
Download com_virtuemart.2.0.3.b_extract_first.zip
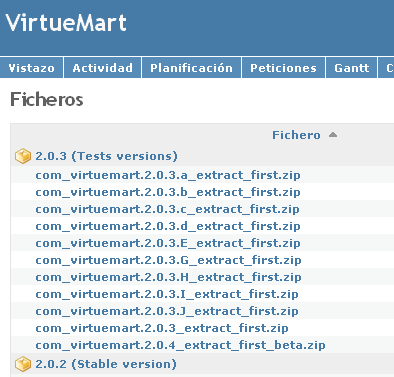coord(168,192)
